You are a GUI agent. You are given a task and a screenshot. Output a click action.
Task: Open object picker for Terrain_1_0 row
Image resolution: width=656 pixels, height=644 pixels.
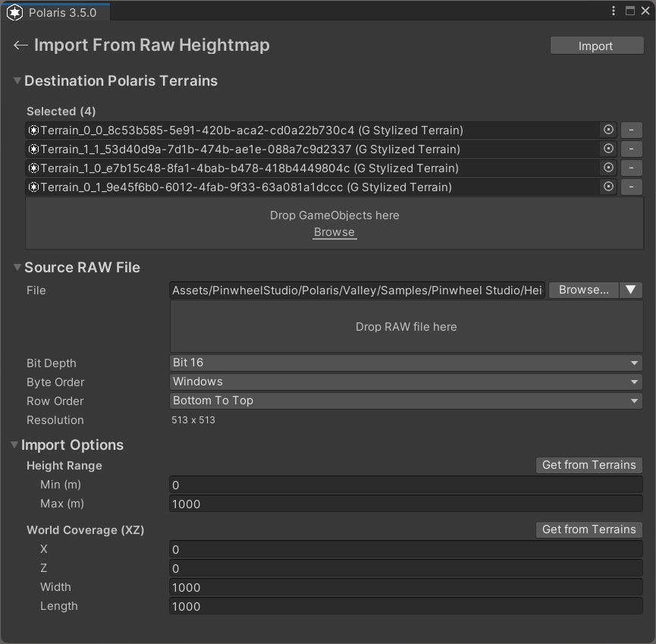pos(608,168)
